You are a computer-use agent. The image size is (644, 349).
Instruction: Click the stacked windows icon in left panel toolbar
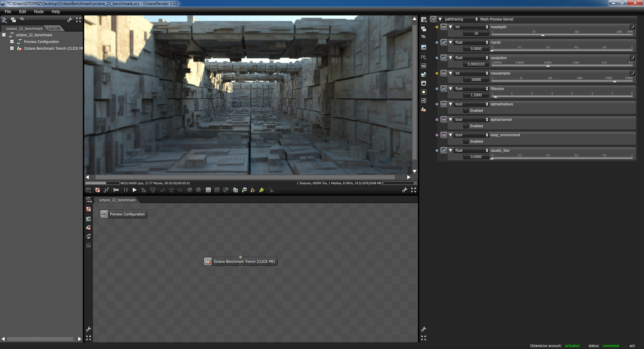coord(13,20)
